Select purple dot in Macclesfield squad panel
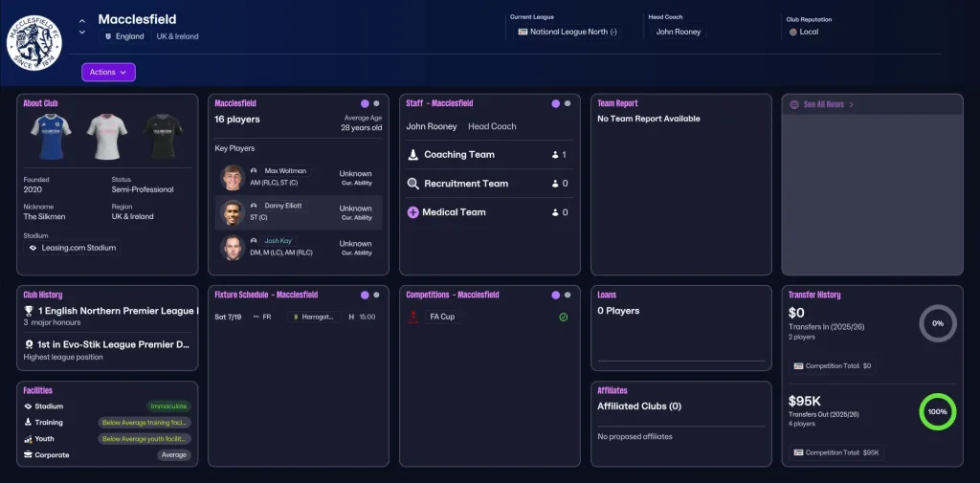The height and width of the screenshot is (483, 980). point(365,103)
